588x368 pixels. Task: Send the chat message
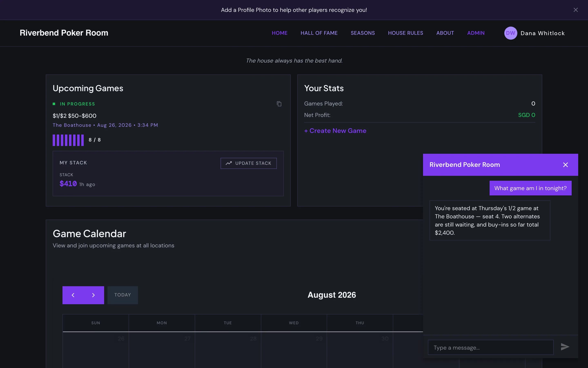point(565,347)
